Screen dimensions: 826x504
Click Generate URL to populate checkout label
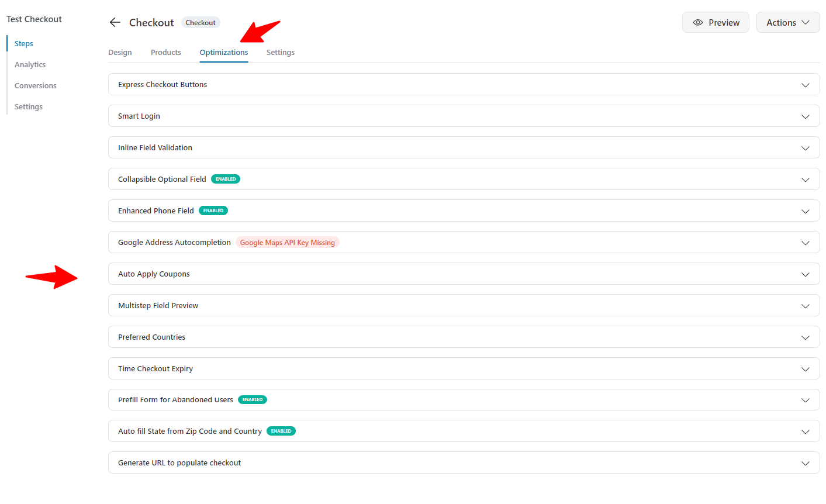tap(179, 462)
